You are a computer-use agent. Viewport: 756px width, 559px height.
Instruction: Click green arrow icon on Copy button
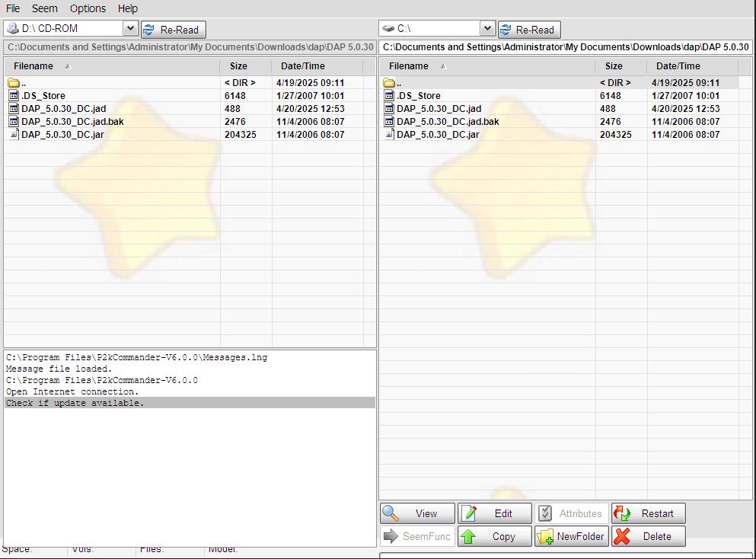(468, 536)
